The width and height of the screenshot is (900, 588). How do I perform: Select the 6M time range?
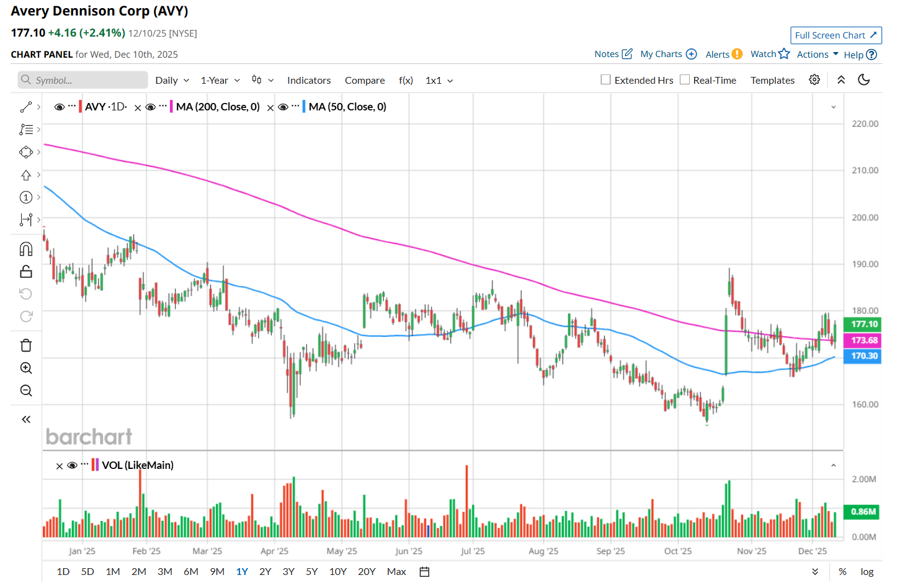click(x=191, y=572)
